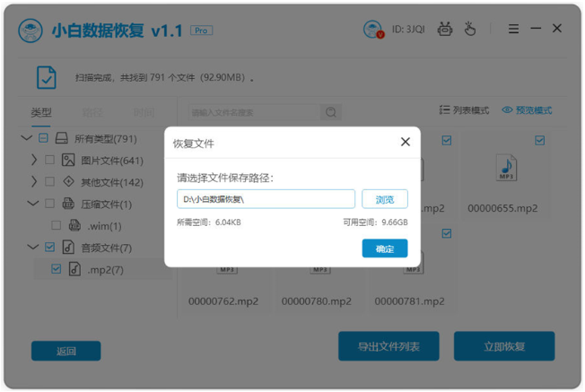This screenshot has width=585, height=392.
Task: Click the save path input field
Action: coord(266,199)
